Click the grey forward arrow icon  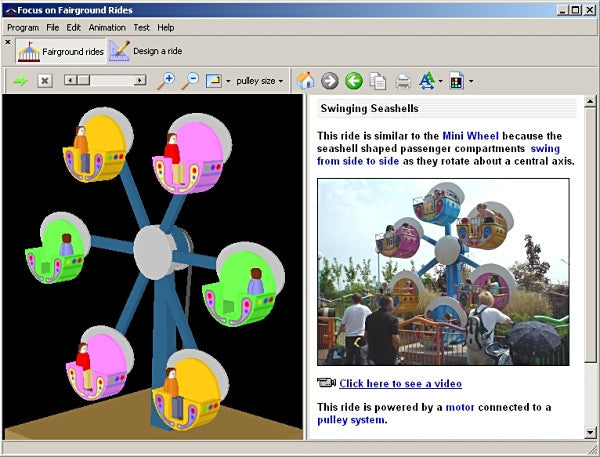tap(330, 81)
